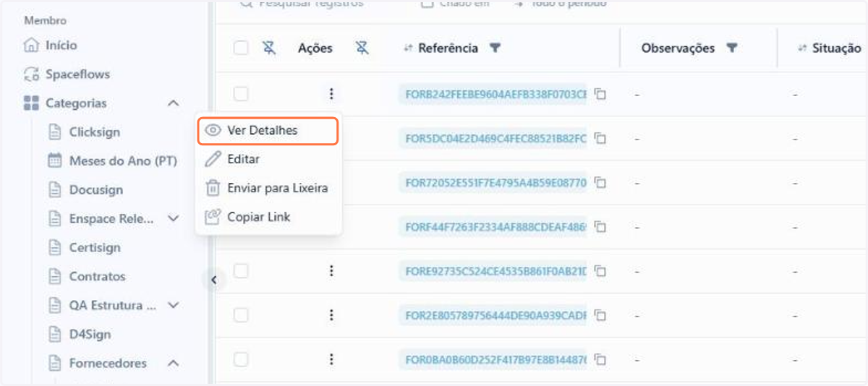This screenshot has width=868, height=386.
Task: Open Ver Detalhes from the context menu
Action: [x=268, y=131]
